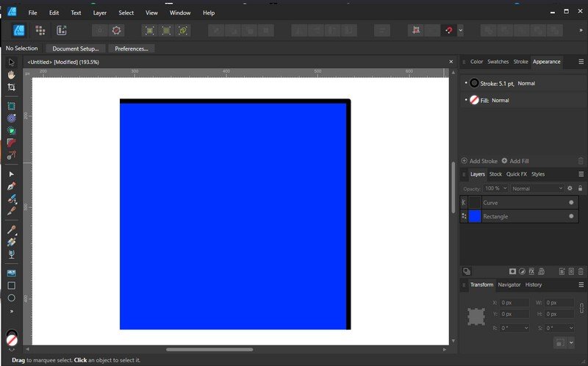Open the Layer menu

(99, 12)
